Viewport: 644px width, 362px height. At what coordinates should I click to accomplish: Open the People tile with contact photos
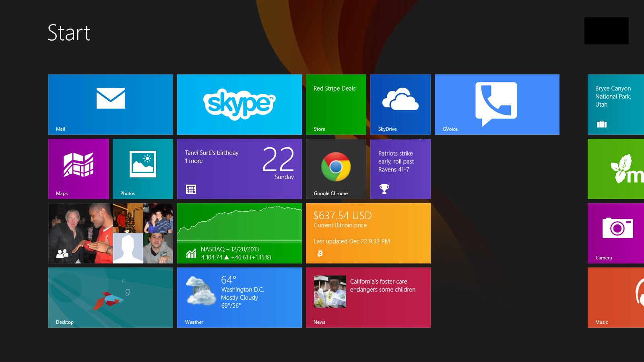[x=110, y=233]
